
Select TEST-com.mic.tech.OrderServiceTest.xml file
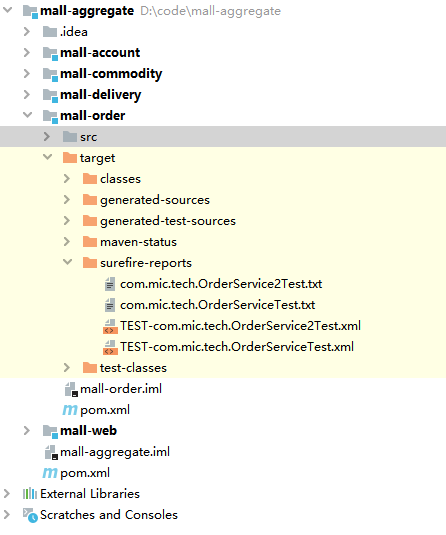[x=237, y=347]
